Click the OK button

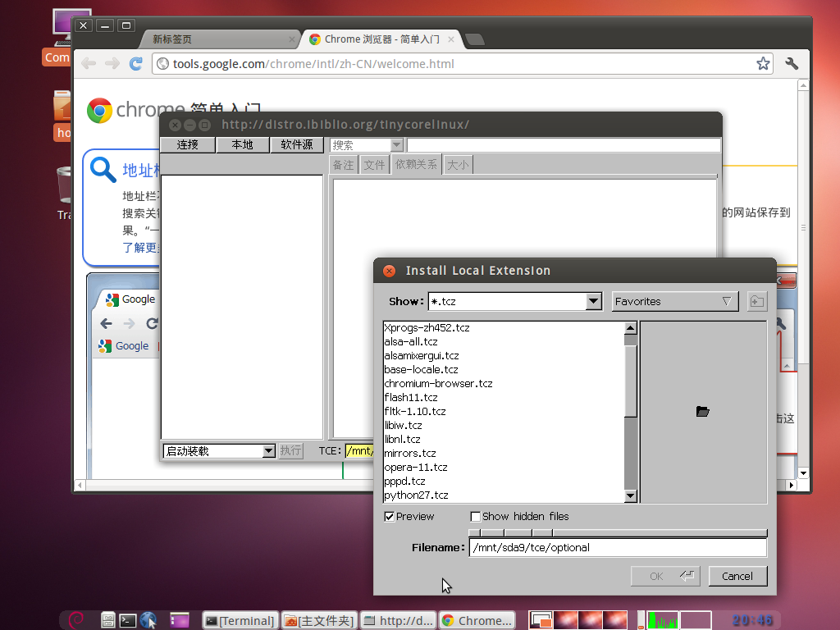(665, 577)
